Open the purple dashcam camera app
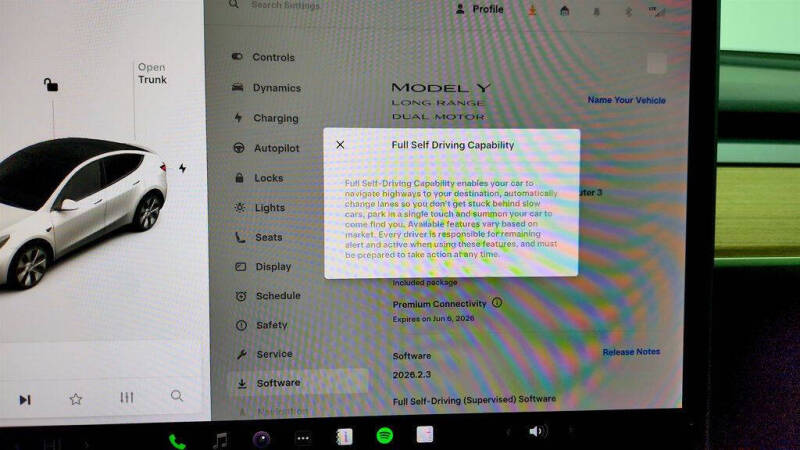 (x=262, y=439)
